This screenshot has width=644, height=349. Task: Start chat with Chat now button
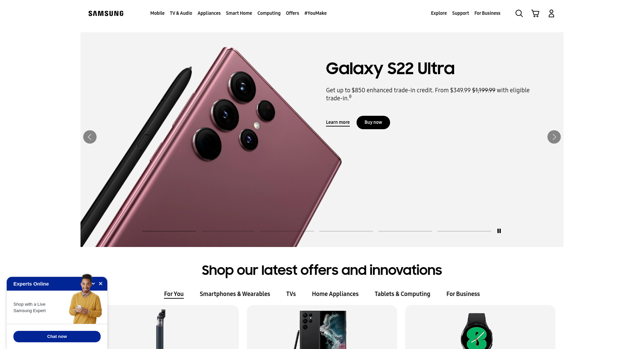pos(57,337)
